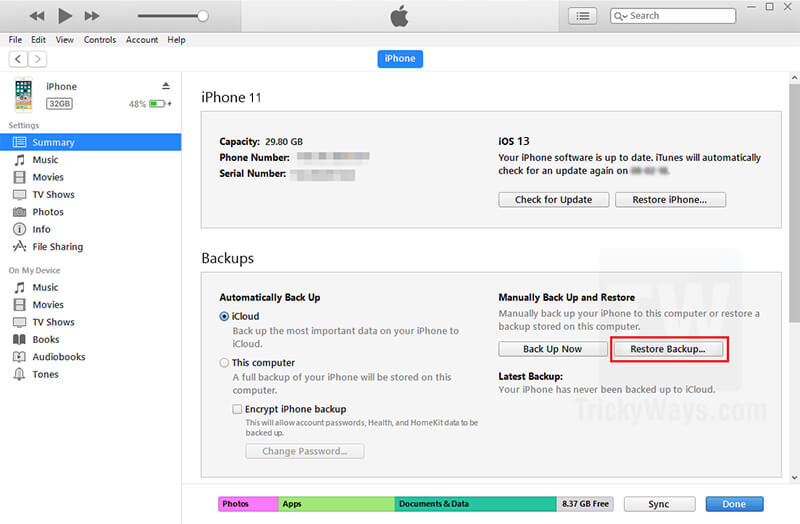Click the vertical scrollbar thumb

pyautogui.click(x=794, y=203)
